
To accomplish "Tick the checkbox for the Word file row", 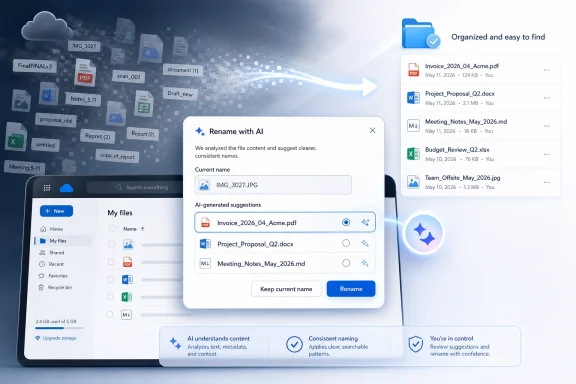I will [x=111, y=279].
